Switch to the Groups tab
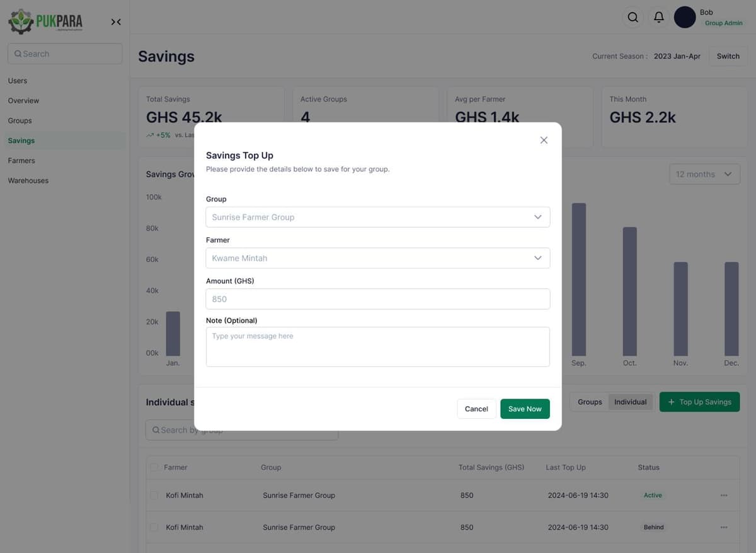 coord(590,401)
